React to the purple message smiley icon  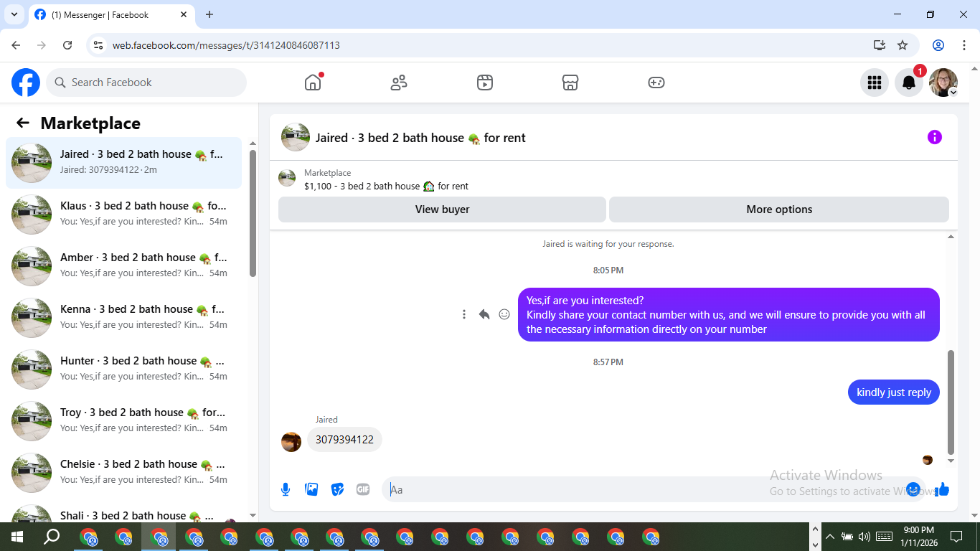point(504,314)
